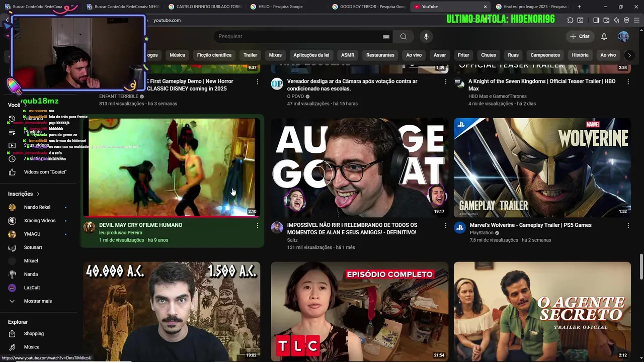644x362 pixels.
Task: Open options menu for First Gameplay Demo video
Action: (x=258, y=82)
